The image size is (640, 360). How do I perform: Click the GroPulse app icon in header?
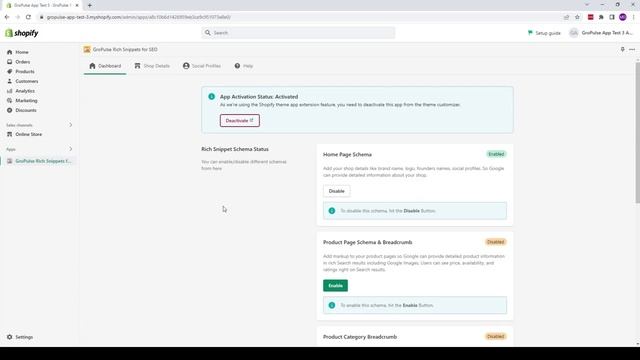point(87,49)
